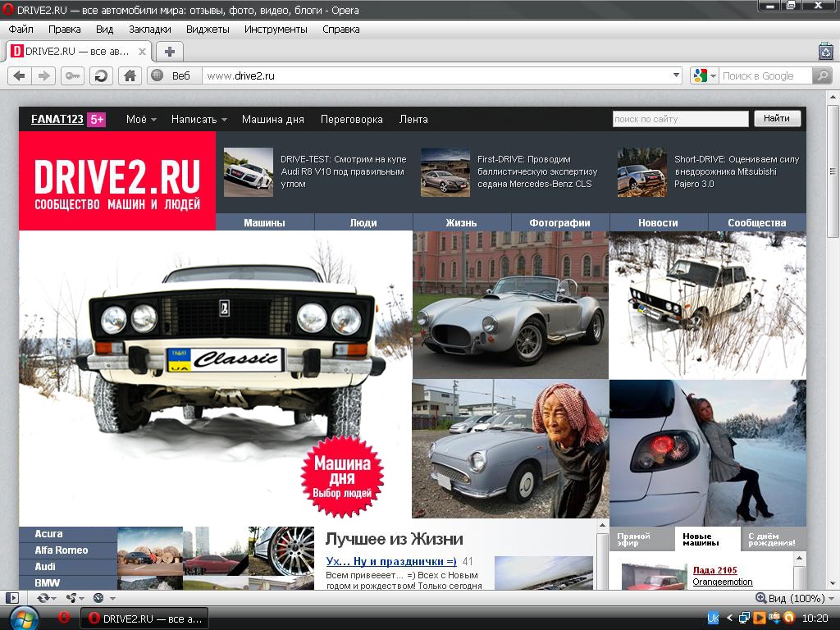The height and width of the screenshot is (630, 840).
Task: Go forward with the Forward arrow button
Action: tap(44, 76)
